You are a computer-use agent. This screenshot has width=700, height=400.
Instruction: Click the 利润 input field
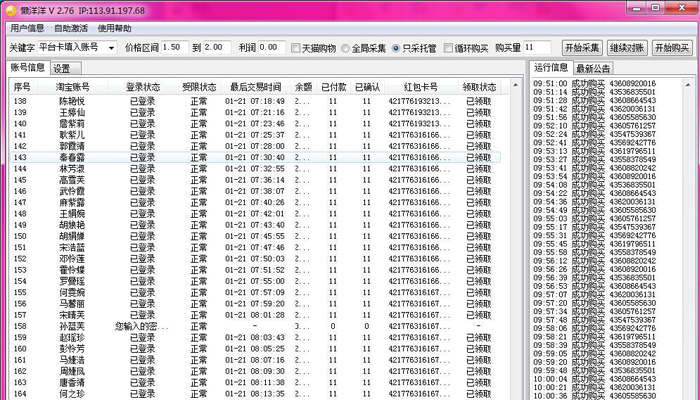270,47
